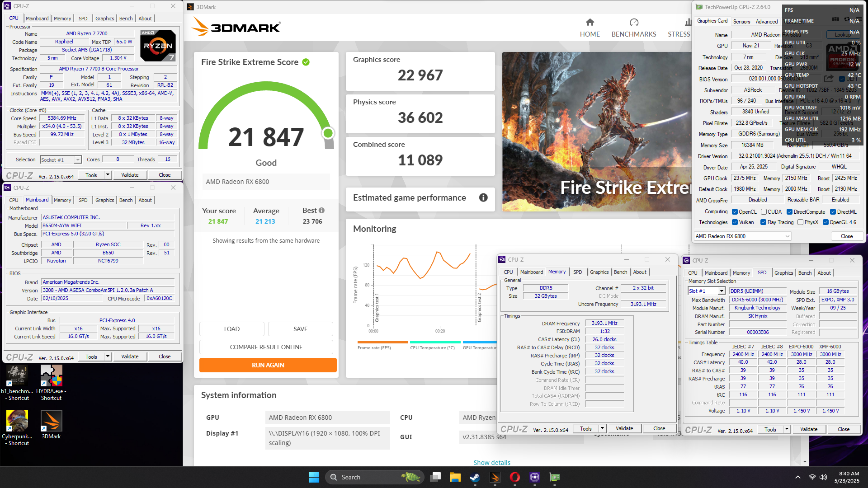Click the GPU-Z refresh icon
868x488 pixels.
tap(846, 19)
